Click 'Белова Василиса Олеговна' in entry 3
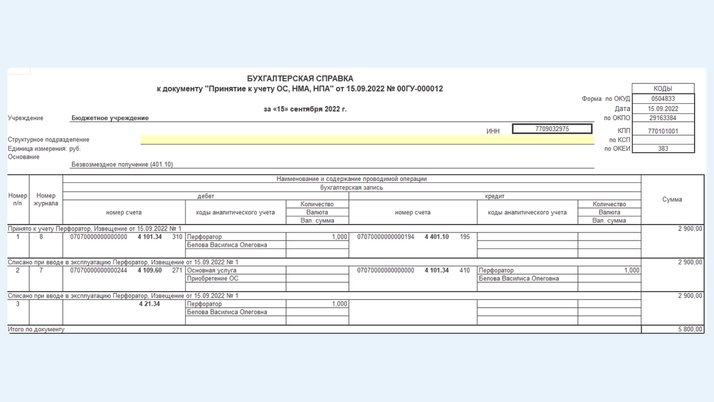This screenshot has height=402, width=714. 227,312
